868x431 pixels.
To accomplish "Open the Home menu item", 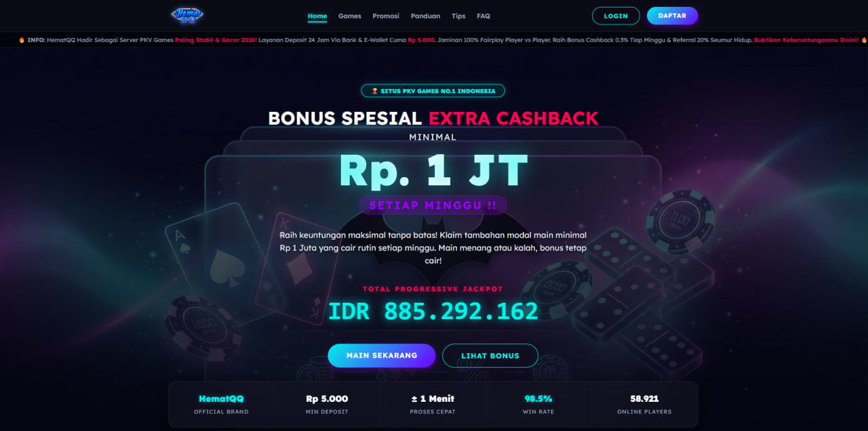I will pos(317,16).
